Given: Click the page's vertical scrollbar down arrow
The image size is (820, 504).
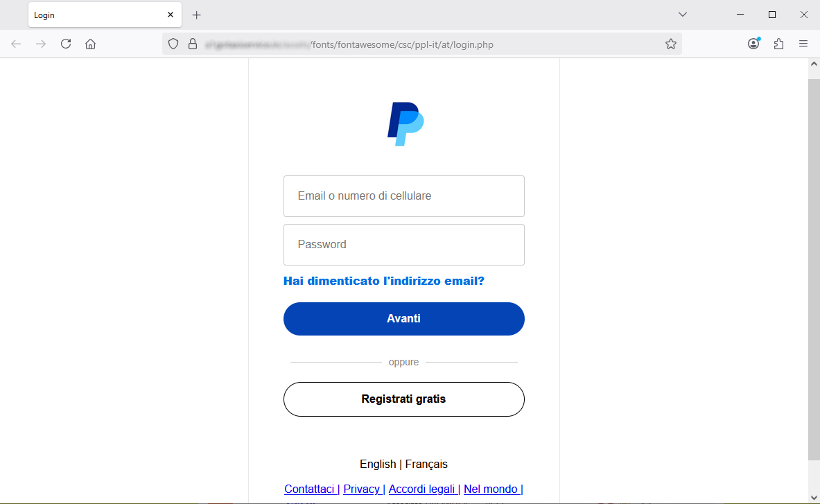Looking at the screenshot, I should [x=814, y=497].
